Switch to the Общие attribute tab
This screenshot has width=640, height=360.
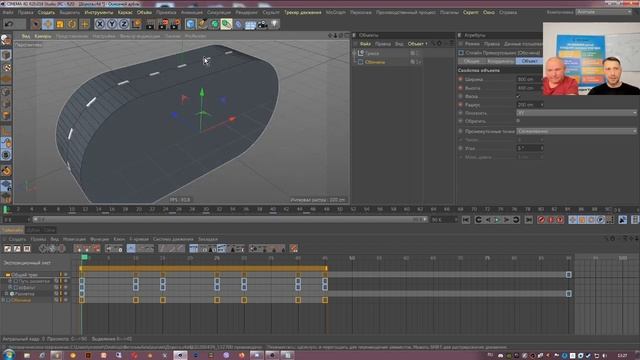(x=472, y=61)
